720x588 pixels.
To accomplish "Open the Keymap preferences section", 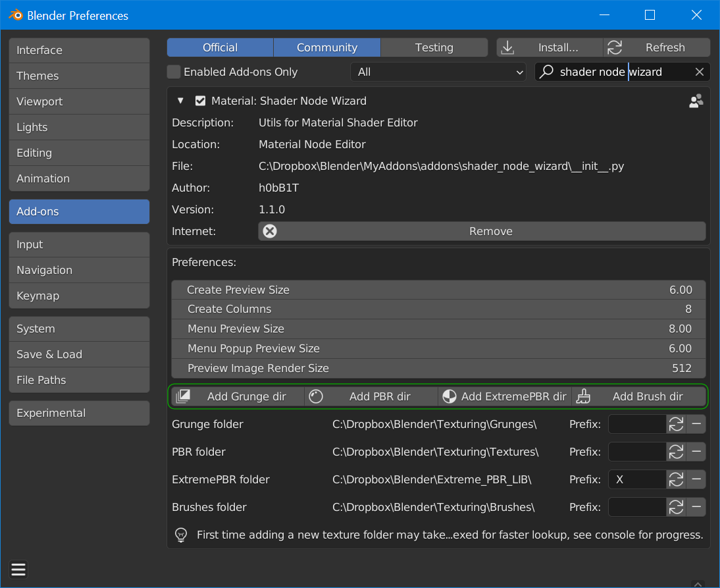I will pos(79,296).
